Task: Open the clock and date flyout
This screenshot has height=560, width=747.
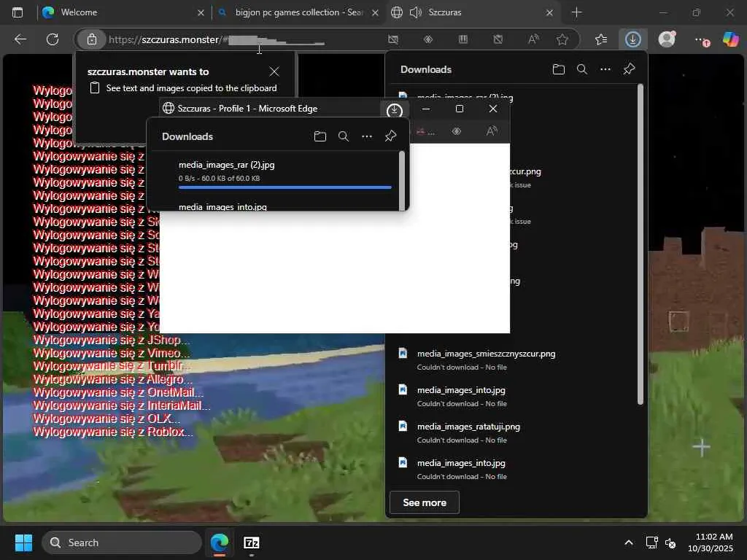Action: [711, 542]
